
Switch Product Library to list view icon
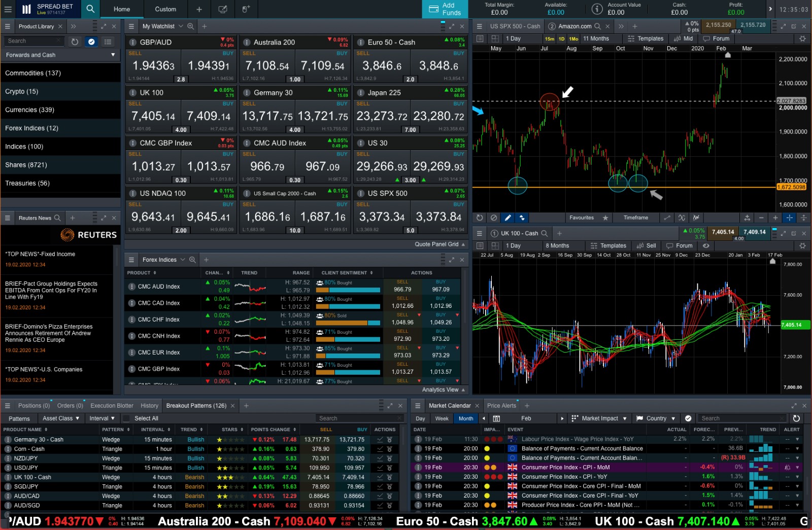coord(108,42)
